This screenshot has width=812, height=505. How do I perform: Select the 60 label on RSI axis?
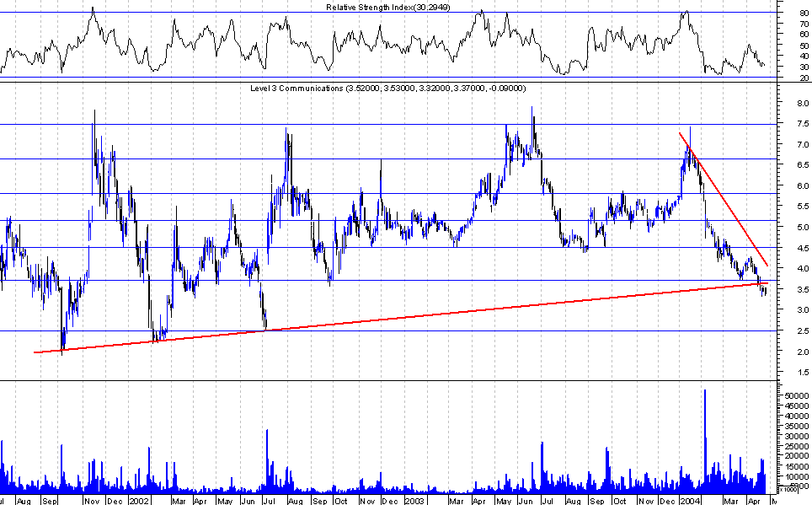tap(804, 35)
